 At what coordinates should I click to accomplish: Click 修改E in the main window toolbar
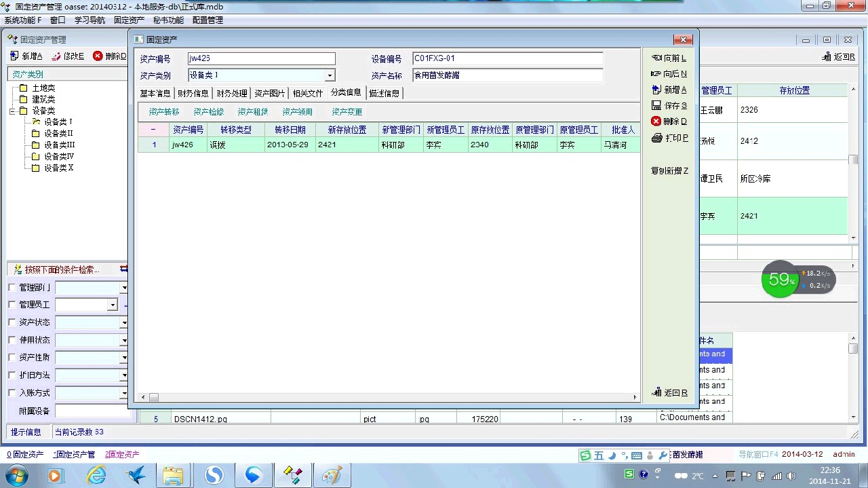point(68,56)
